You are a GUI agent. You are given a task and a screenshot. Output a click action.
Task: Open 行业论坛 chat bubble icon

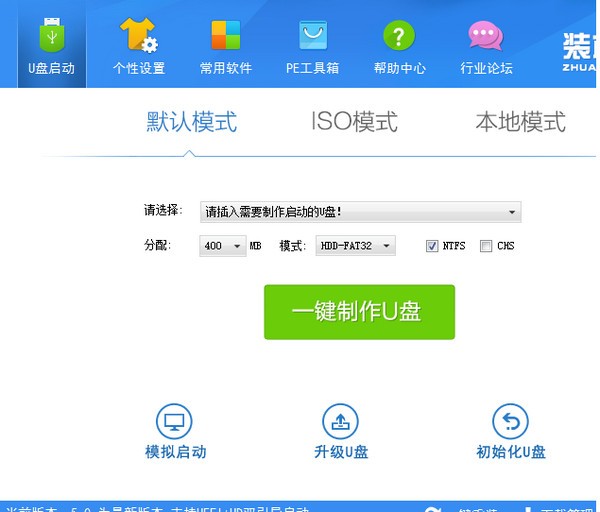click(x=486, y=36)
